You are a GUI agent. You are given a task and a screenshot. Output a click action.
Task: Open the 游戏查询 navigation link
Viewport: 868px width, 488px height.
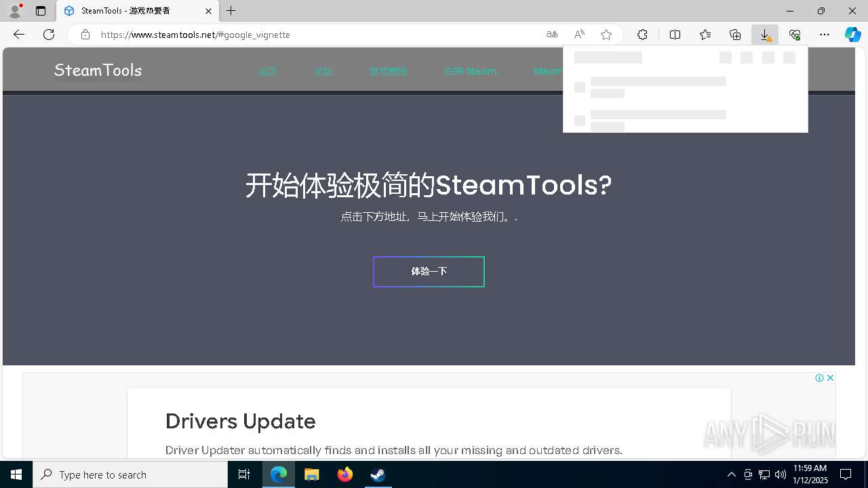389,71
